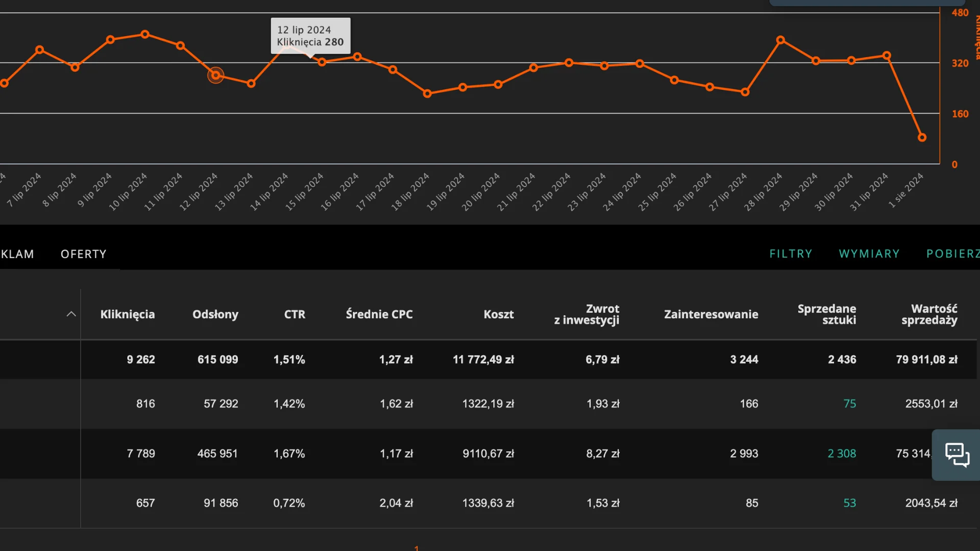The height and width of the screenshot is (551, 980).
Task: Click the clicks value 816
Action: [145, 404]
